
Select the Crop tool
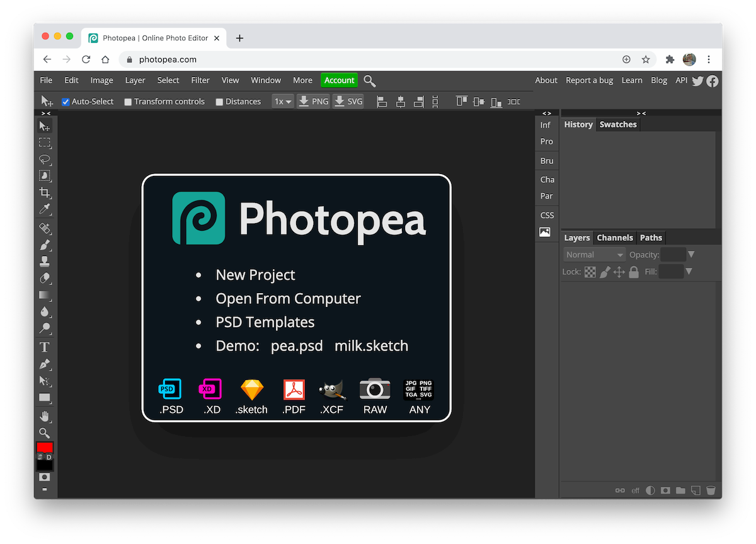[x=45, y=192]
